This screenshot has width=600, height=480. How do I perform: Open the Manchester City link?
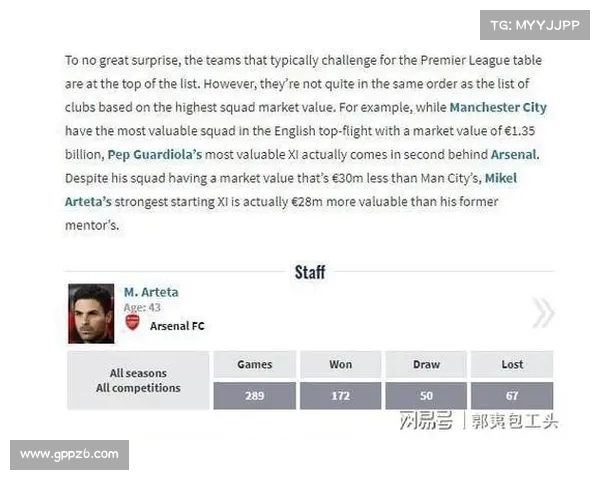(x=498, y=108)
